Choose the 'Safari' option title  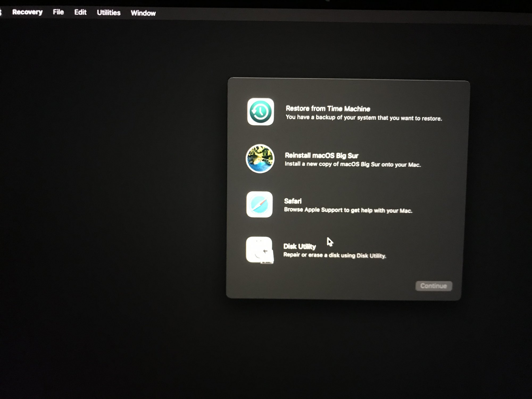(293, 201)
